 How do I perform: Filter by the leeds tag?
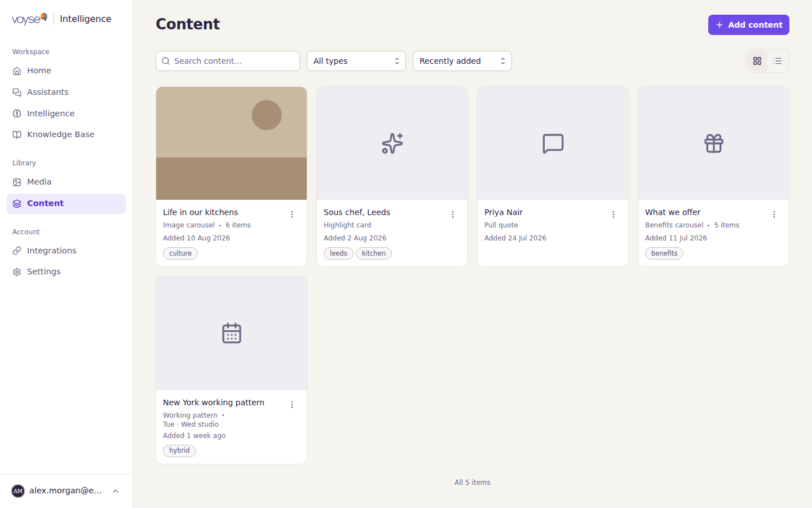coord(338,253)
